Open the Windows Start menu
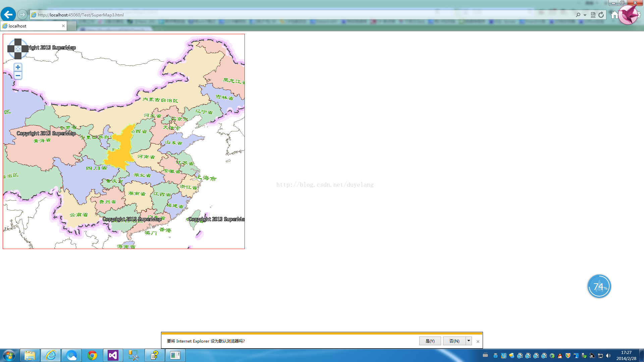 coord(9,355)
